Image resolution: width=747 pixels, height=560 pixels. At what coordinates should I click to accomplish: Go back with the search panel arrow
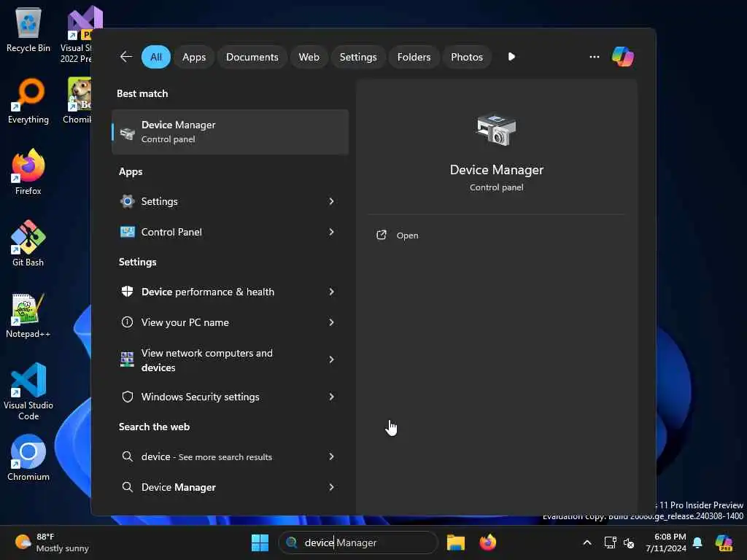pos(126,57)
